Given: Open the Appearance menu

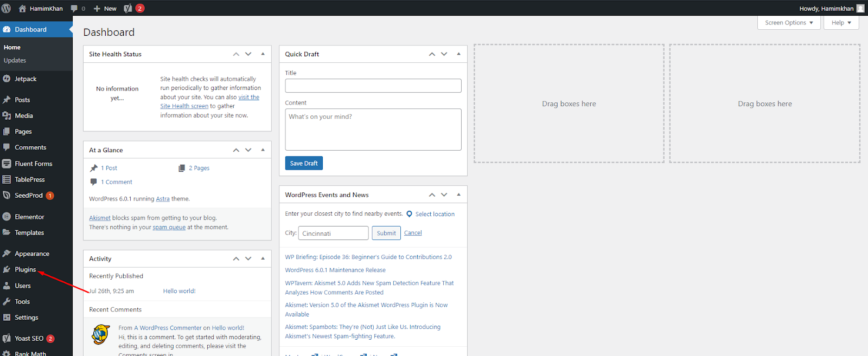Looking at the screenshot, I should click(32, 254).
